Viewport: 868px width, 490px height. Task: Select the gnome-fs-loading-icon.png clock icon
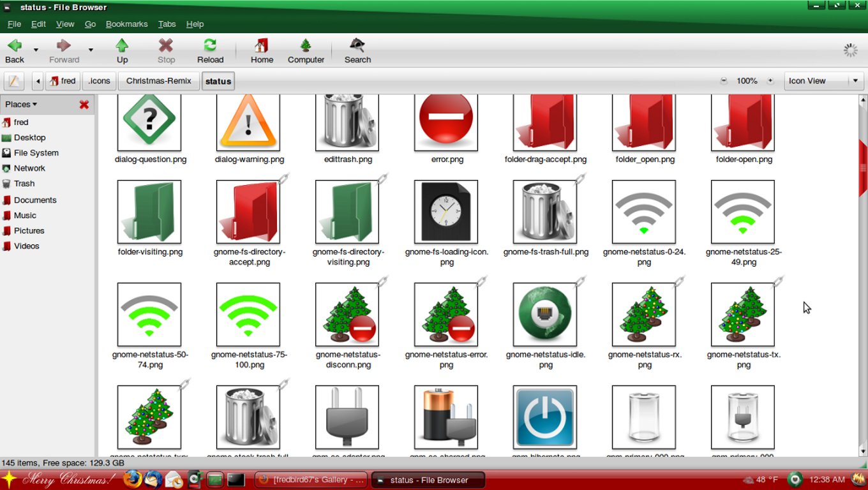pos(446,212)
